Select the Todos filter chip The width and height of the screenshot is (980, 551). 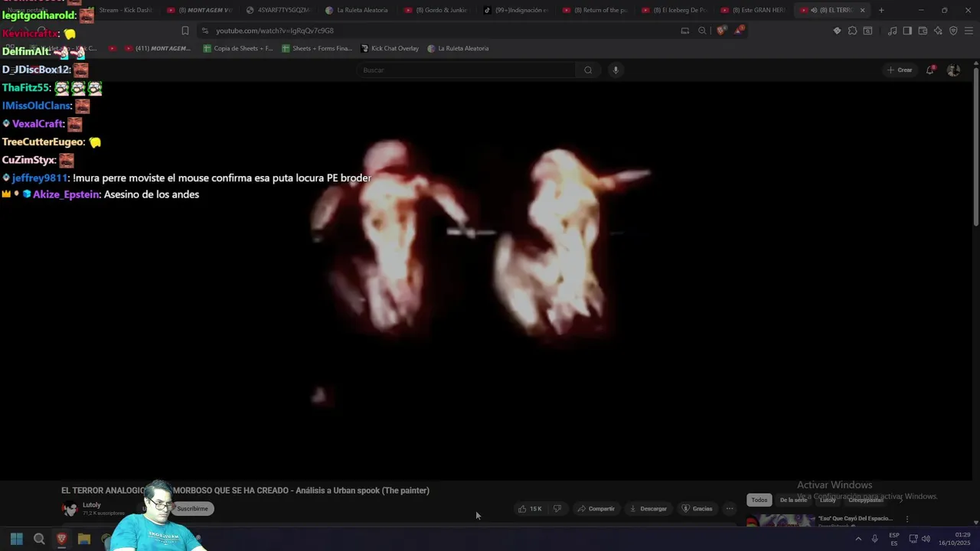759,500
